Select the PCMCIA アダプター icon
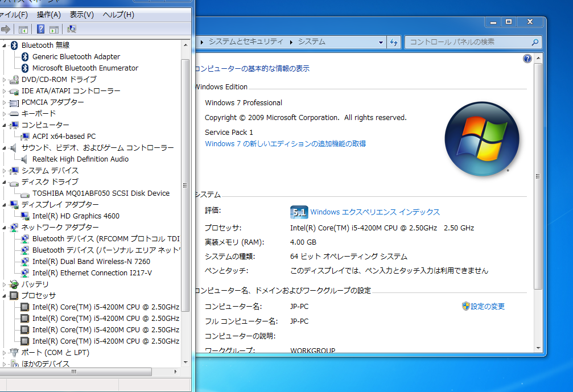Viewport: 573px width, 392px height. point(14,102)
